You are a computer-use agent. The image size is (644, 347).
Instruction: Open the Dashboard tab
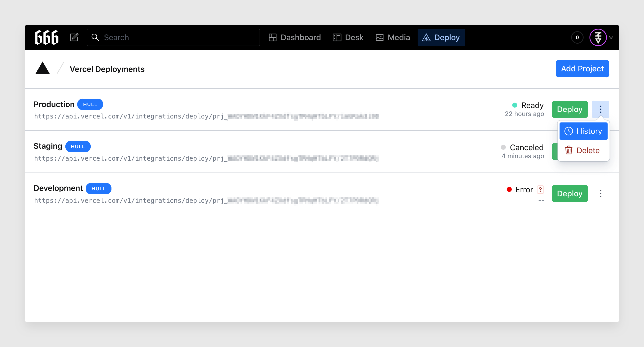295,37
